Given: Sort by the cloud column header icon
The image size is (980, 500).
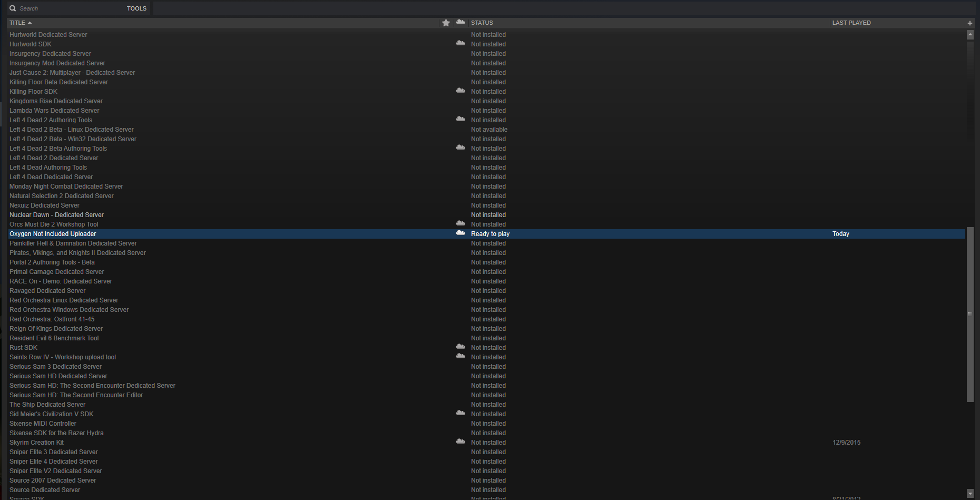Looking at the screenshot, I should 460,22.
